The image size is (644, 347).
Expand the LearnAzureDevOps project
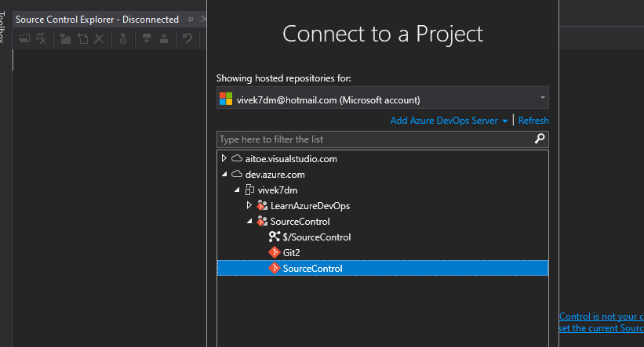click(249, 205)
